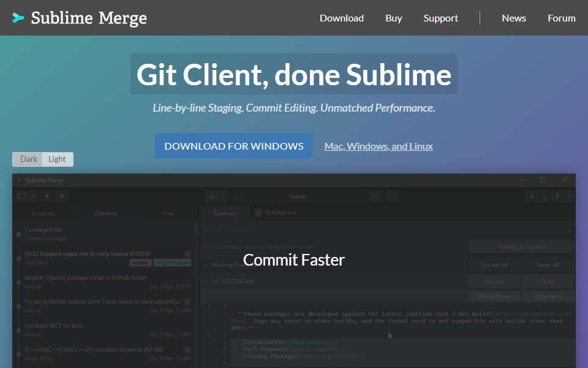Click the origin/master tag on the commit
The image size is (588, 368).
click(x=172, y=263)
